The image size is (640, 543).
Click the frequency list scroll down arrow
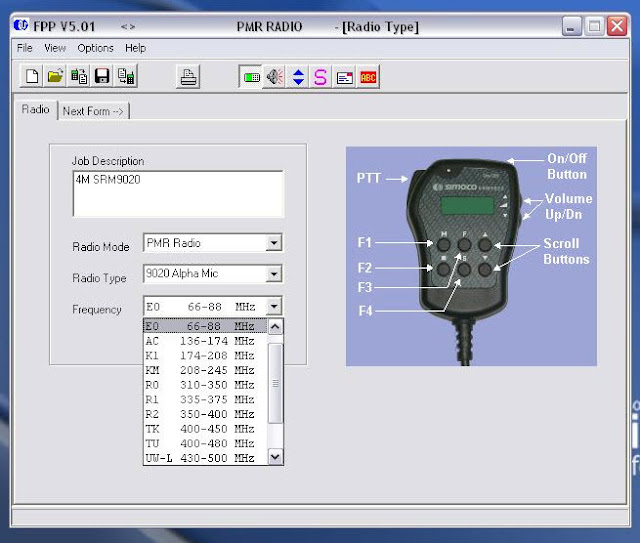[x=275, y=456]
